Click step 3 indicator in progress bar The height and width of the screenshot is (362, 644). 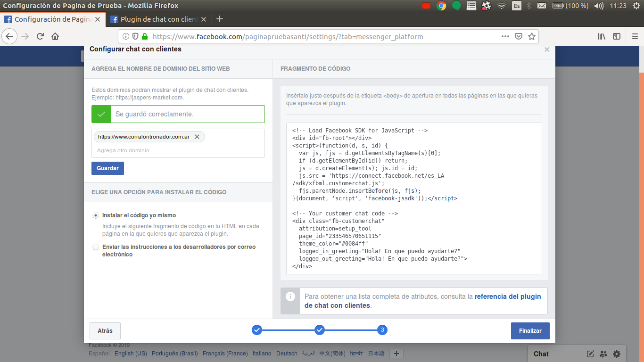[382, 330]
